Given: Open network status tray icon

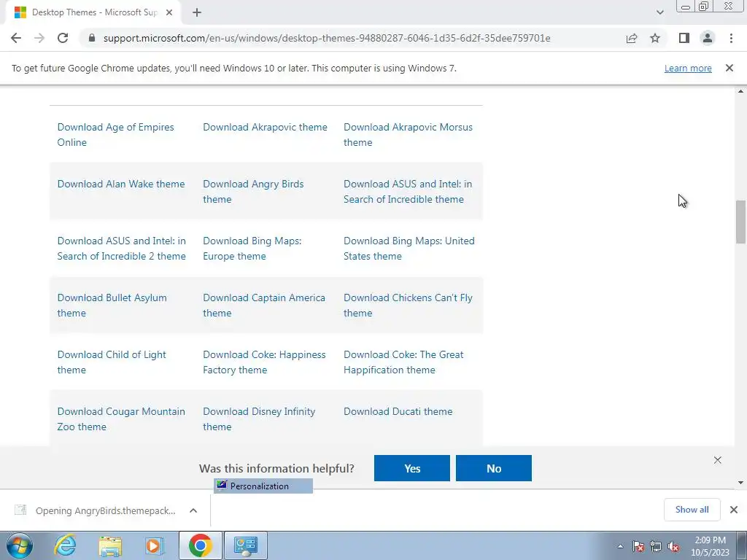Looking at the screenshot, I should [x=656, y=546].
